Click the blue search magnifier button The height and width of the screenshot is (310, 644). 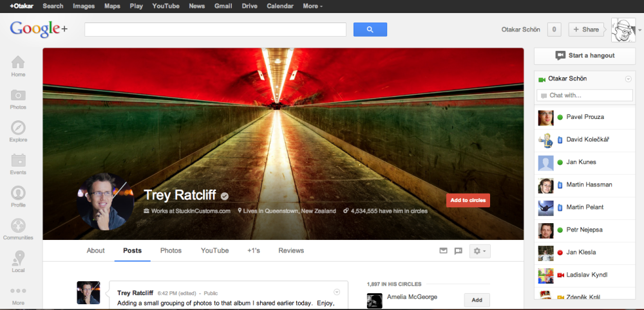(370, 30)
